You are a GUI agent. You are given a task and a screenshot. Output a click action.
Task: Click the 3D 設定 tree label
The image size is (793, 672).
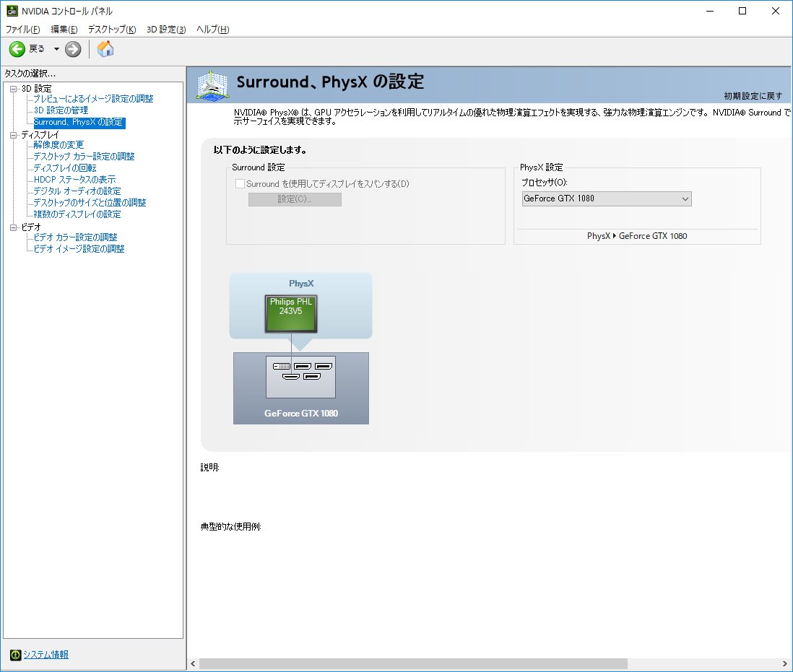[36, 89]
